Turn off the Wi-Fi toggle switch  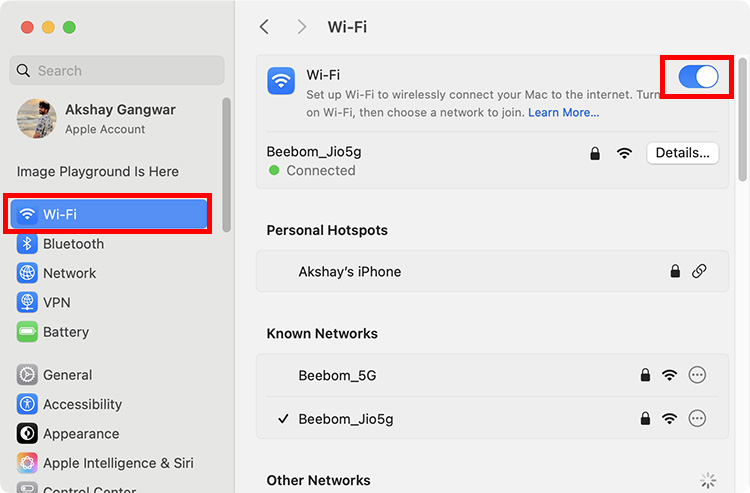[698, 77]
